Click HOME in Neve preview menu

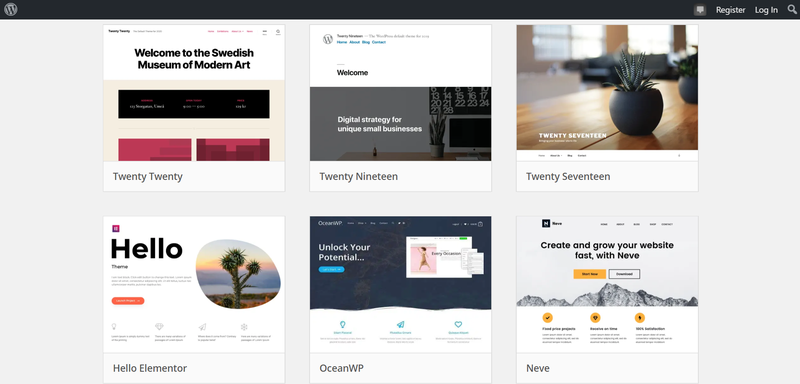click(x=604, y=224)
